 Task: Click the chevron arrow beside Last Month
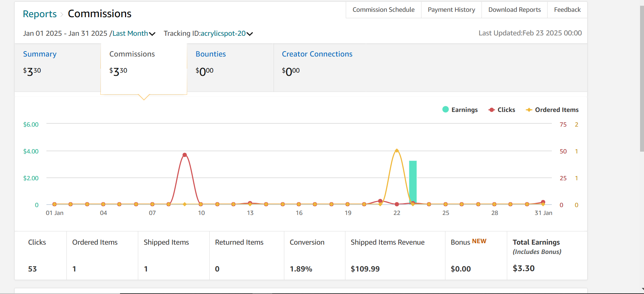coord(152,34)
